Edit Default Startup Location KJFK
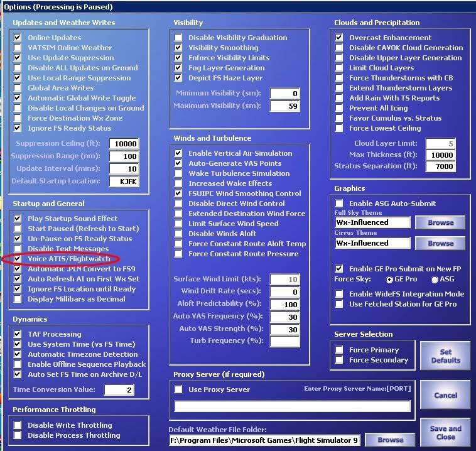This screenshot has width=476, height=451. tap(124, 182)
